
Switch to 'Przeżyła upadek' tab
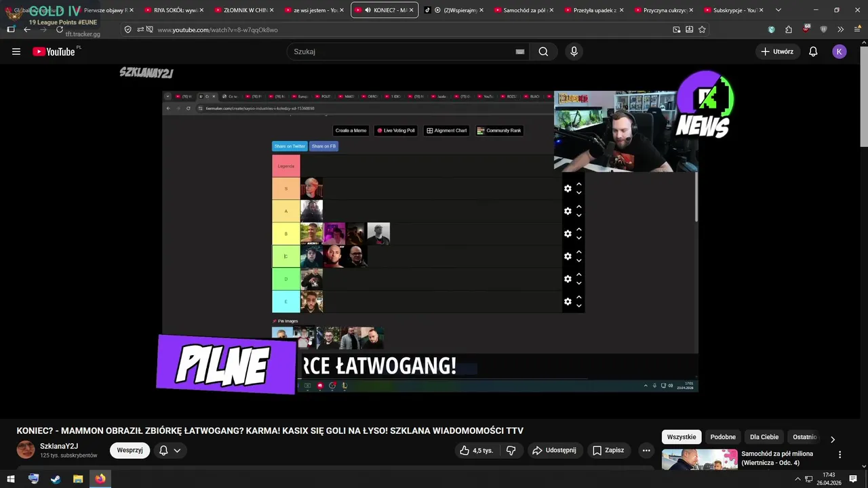coord(593,10)
